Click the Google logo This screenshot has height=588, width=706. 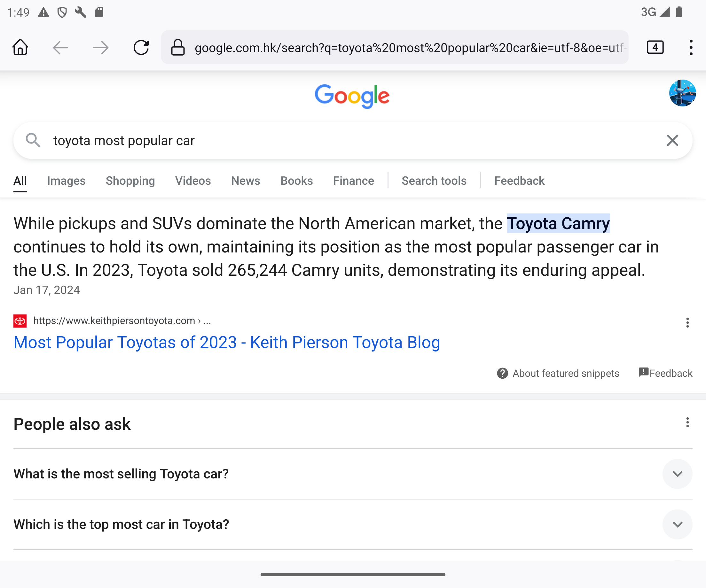coord(352,97)
